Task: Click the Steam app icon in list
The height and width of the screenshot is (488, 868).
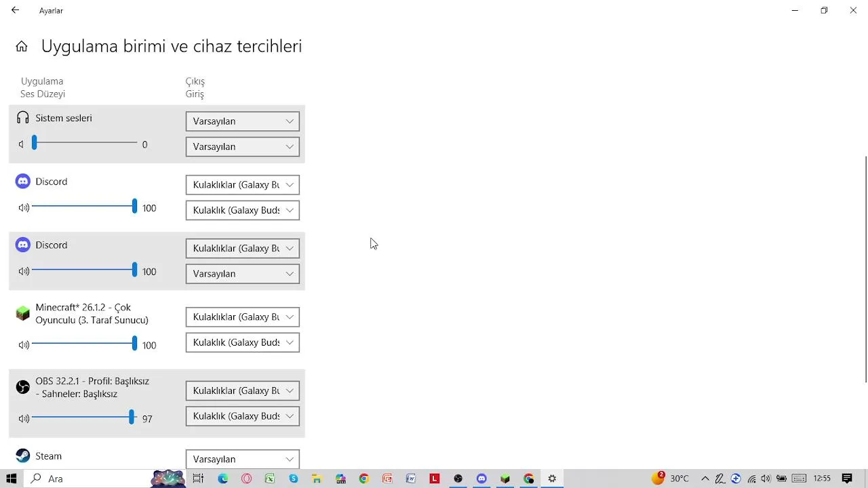Action: pos(23,456)
